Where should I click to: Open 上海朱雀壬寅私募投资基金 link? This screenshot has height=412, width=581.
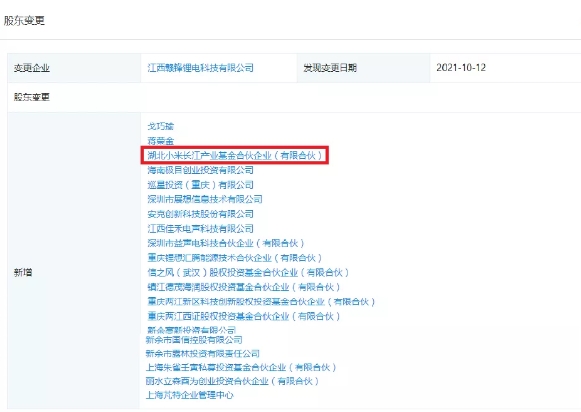(241, 367)
